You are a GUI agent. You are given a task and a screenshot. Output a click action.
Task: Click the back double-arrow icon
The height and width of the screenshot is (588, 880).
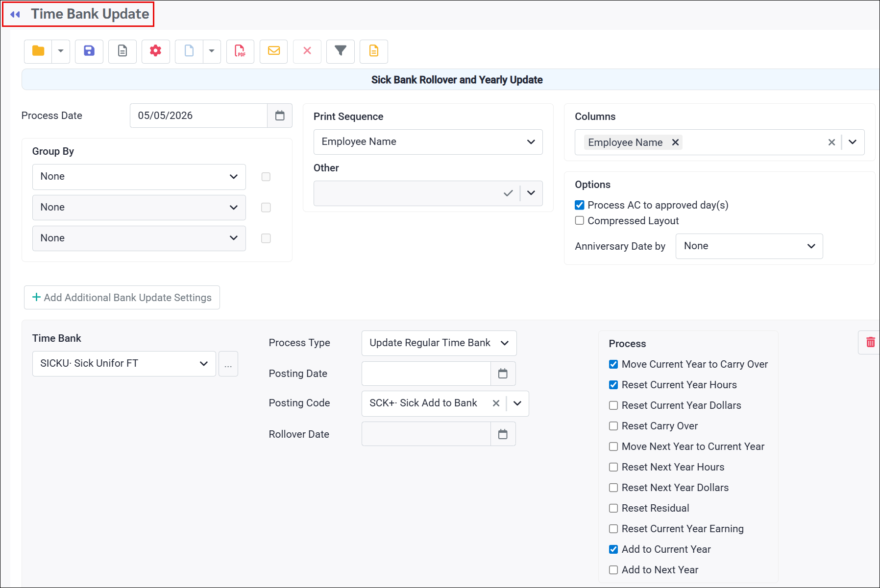(15, 14)
